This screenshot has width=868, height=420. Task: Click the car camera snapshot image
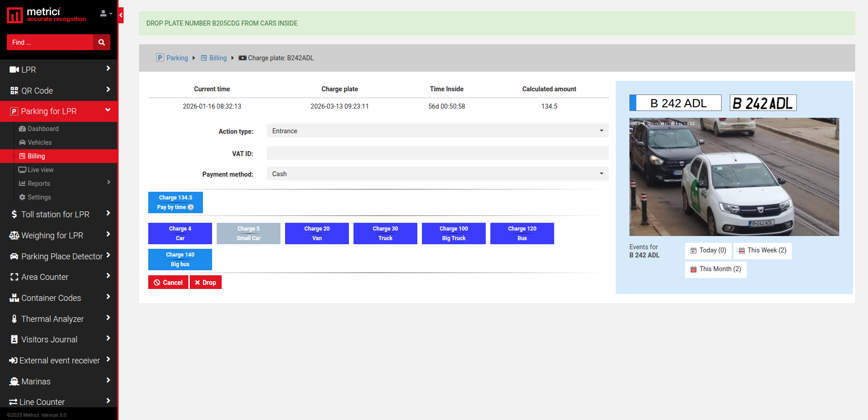pyautogui.click(x=734, y=177)
